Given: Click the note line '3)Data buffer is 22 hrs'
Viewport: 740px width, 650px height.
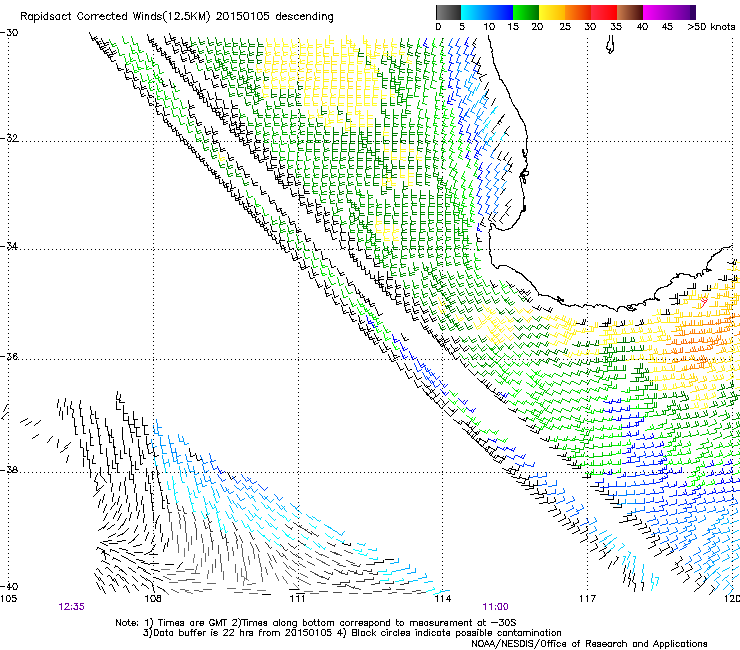Looking at the screenshot, I should [352, 633].
